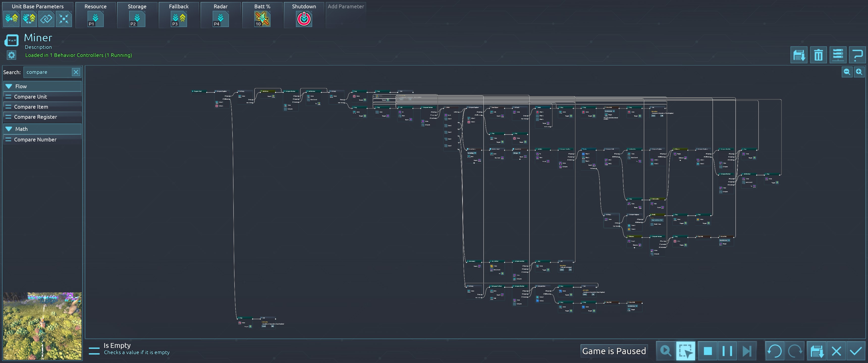Select Compare Number instruction
This screenshot has height=363, width=868.
click(x=35, y=139)
